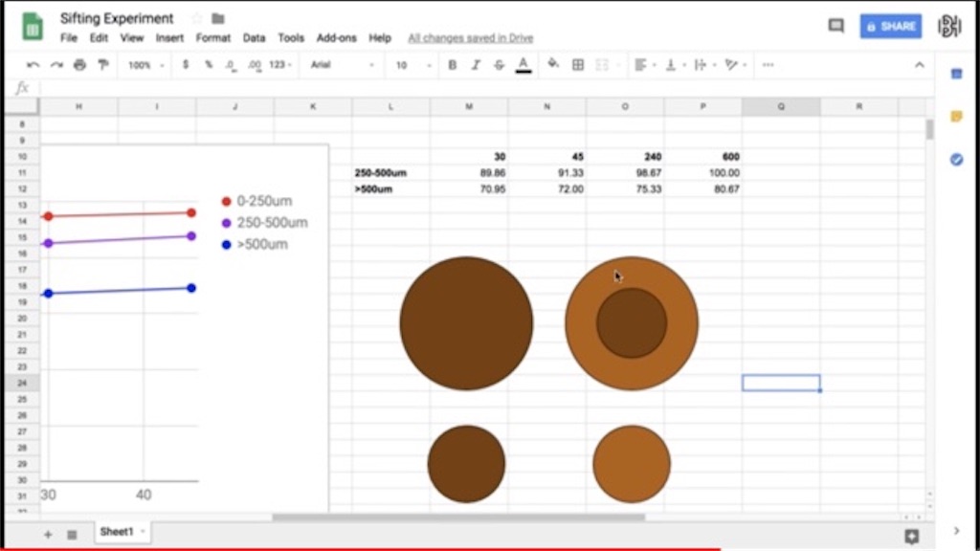Select the Sheet1 tab
The image size is (980, 551).
pos(122,532)
